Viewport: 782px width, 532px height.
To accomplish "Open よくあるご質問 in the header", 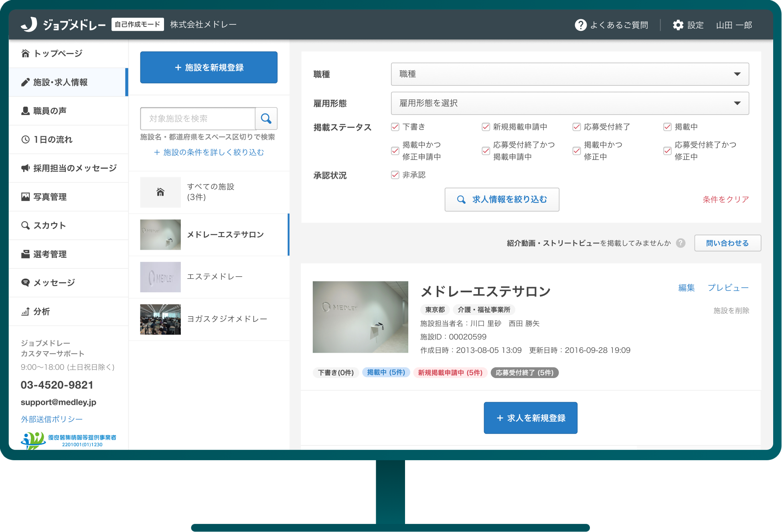I will [x=612, y=25].
